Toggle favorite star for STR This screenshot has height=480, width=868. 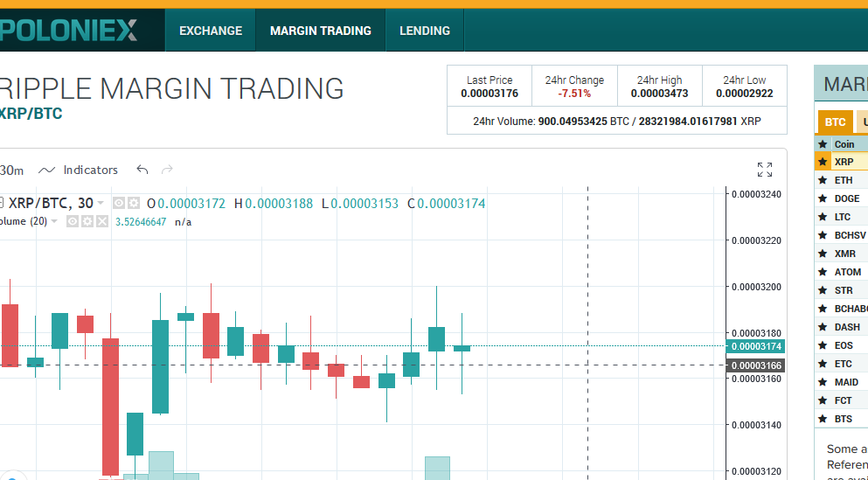823,290
